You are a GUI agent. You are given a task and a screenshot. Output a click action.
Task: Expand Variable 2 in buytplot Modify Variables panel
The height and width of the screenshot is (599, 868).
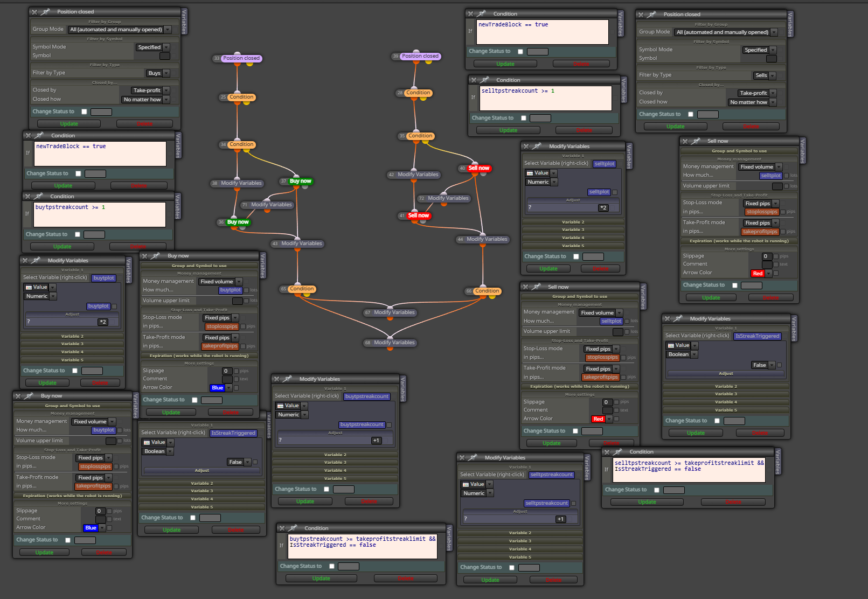[x=72, y=336]
